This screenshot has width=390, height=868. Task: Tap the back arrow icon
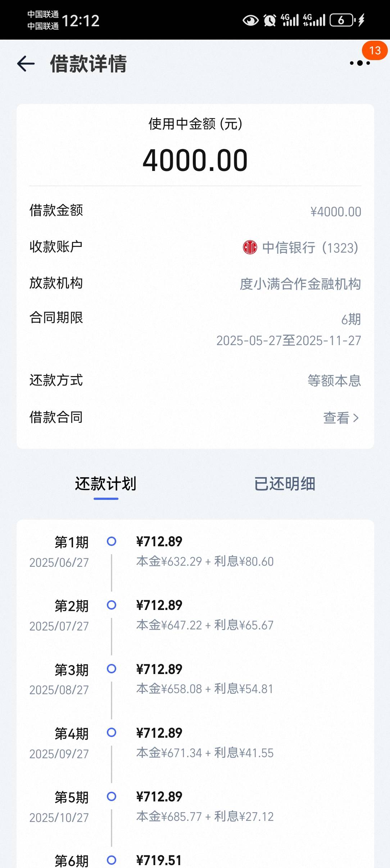click(x=26, y=64)
